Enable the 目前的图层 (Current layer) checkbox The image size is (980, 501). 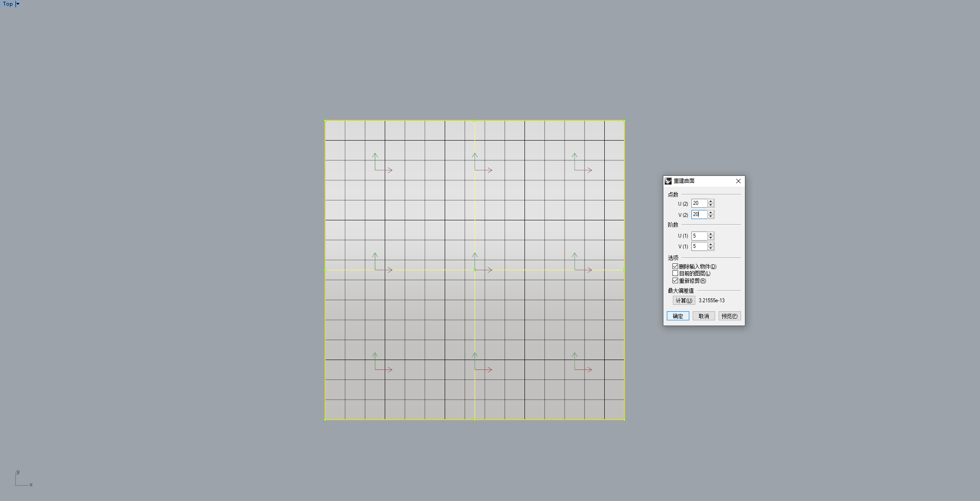pos(675,273)
